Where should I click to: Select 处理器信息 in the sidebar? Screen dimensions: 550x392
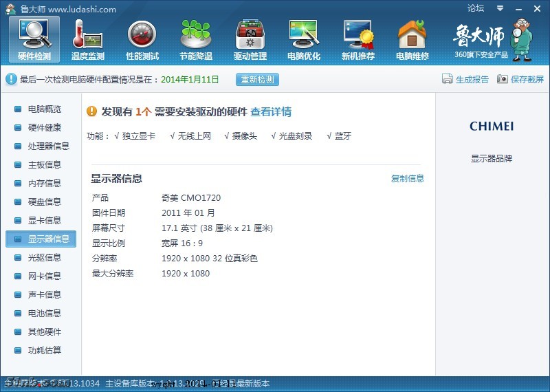48,146
